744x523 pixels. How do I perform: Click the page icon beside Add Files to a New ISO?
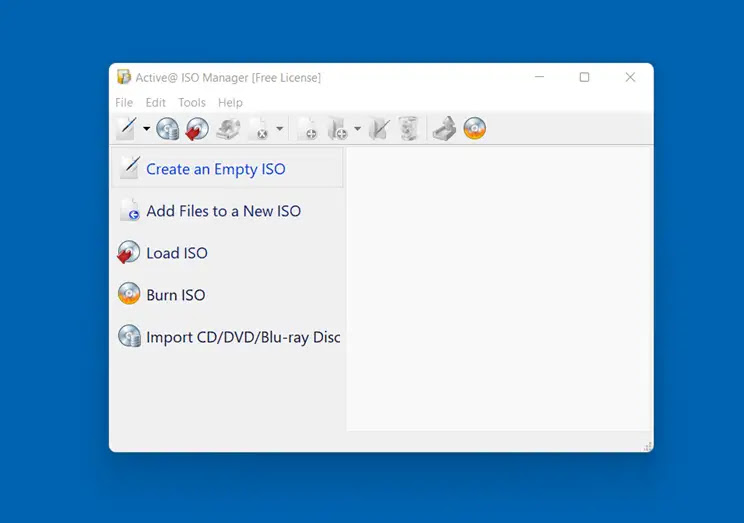[x=129, y=210]
